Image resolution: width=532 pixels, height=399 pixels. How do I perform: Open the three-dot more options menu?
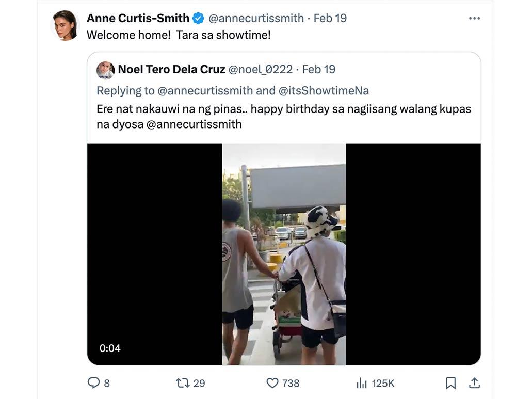[x=474, y=19]
